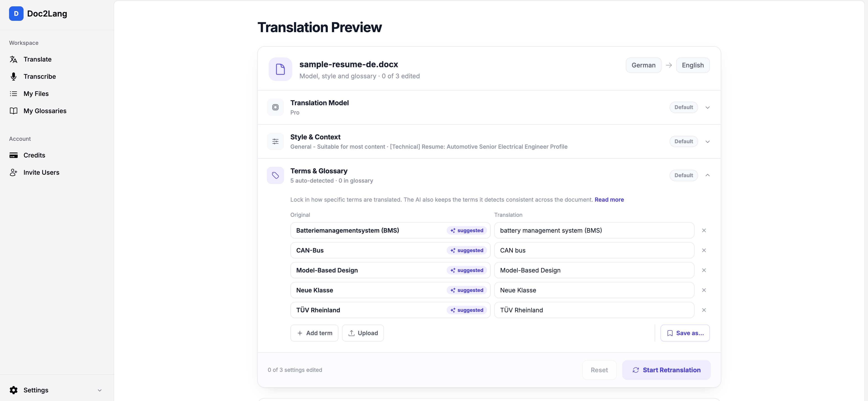The height and width of the screenshot is (401, 868).
Task: Click Start Retranslation
Action: [666, 370]
